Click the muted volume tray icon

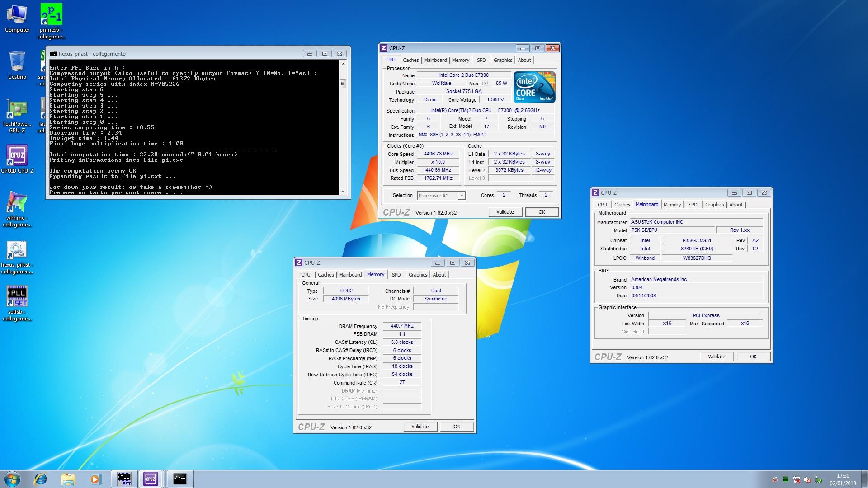807,479
